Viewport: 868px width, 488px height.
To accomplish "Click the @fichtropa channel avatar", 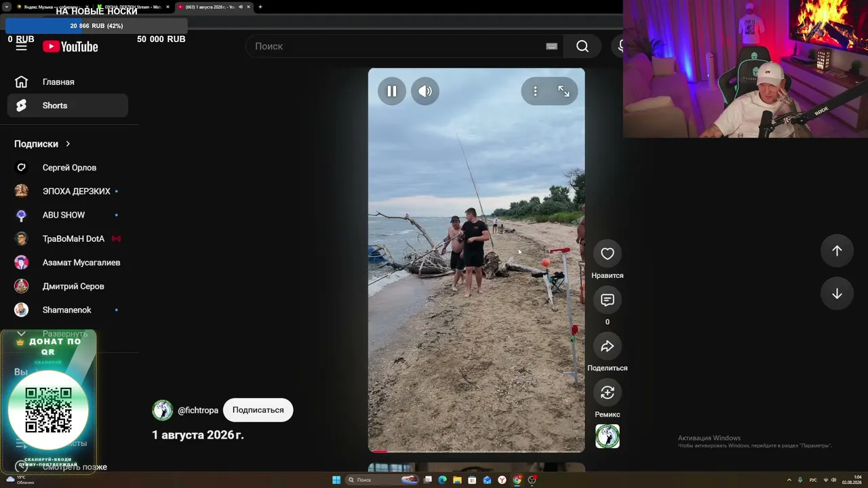I will (x=162, y=410).
